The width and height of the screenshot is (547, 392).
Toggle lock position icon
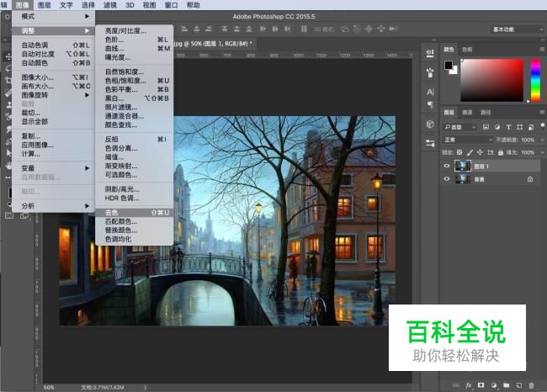pyautogui.click(x=480, y=152)
